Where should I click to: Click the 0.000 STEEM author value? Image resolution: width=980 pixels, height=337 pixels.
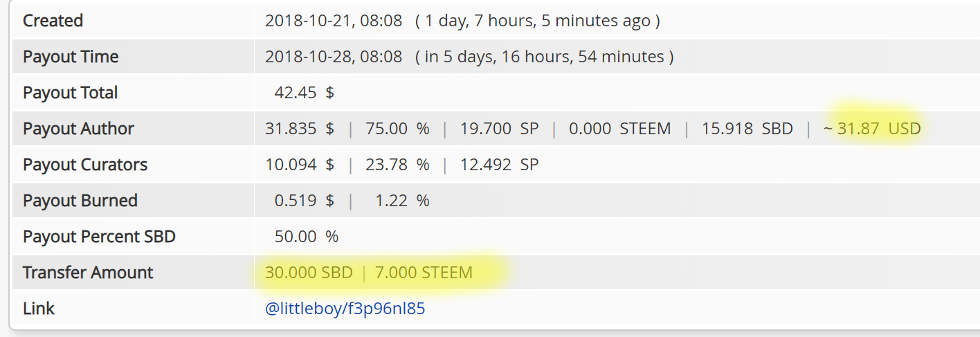619,129
